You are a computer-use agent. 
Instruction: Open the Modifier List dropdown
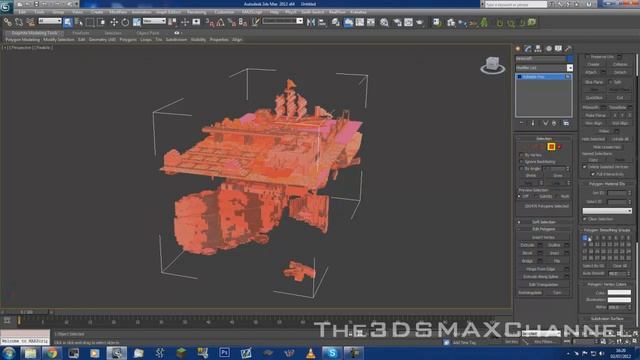click(x=570, y=68)
